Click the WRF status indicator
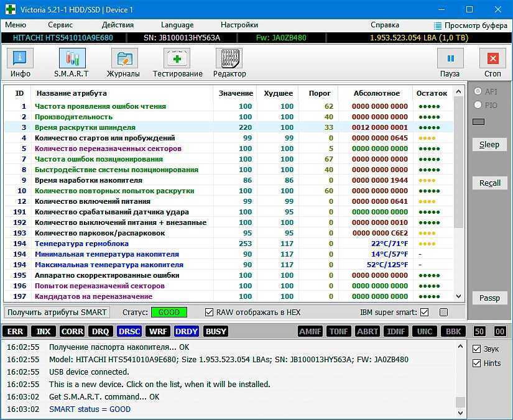Screen dimensions: 513x420 click(158, 331)
